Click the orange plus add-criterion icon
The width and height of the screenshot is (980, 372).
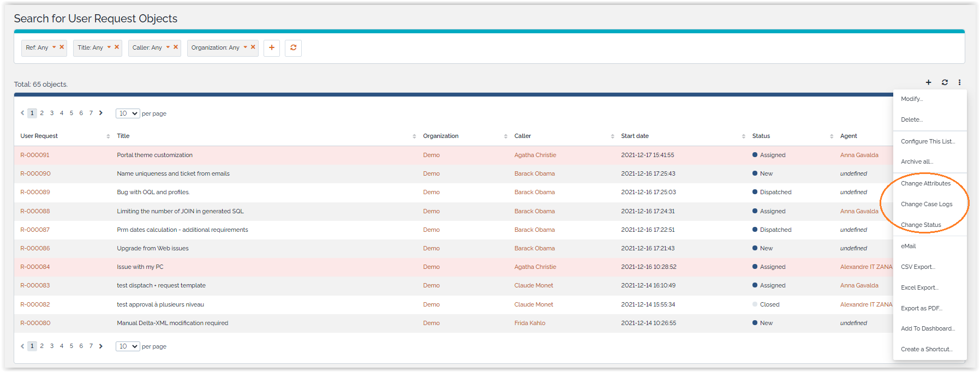click(272, 48)
